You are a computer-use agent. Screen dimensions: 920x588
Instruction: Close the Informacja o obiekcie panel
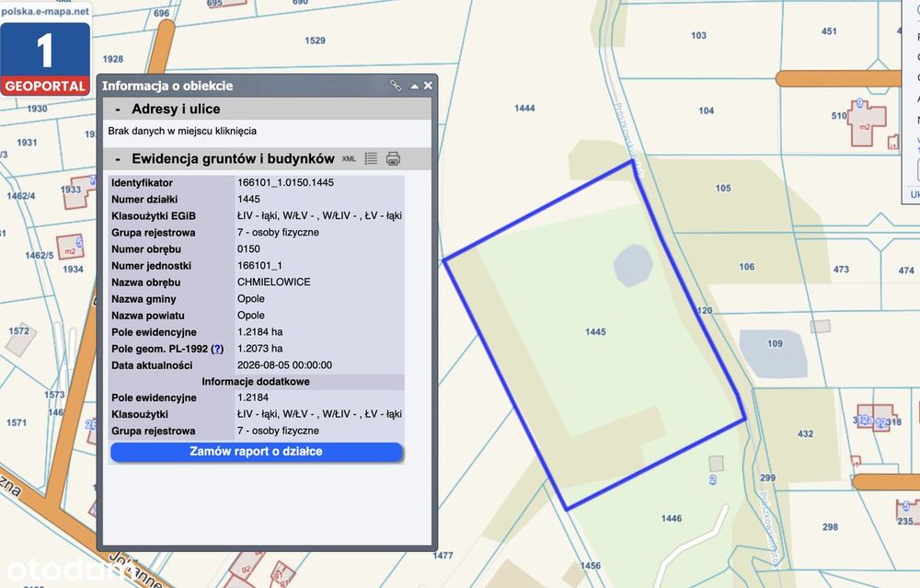(429, 86)
